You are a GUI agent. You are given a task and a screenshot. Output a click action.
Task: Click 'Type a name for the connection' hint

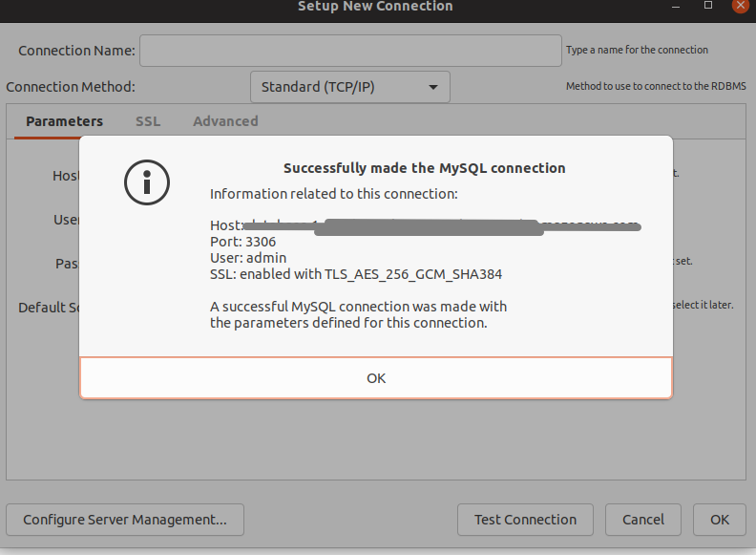coord(637,50)
